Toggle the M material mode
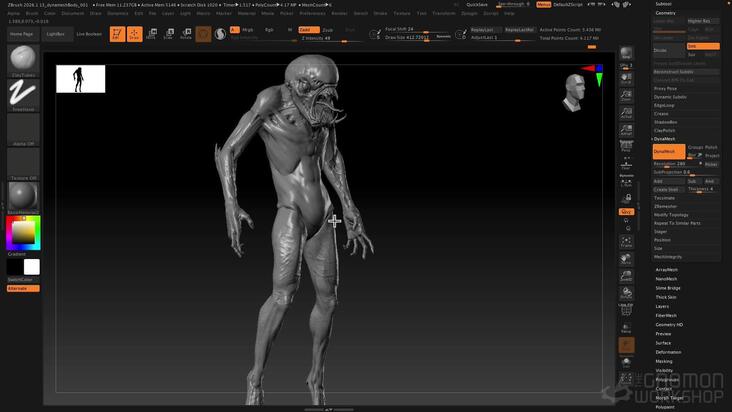The width and height of the screenshot is (732, 412). coord(290,29)
